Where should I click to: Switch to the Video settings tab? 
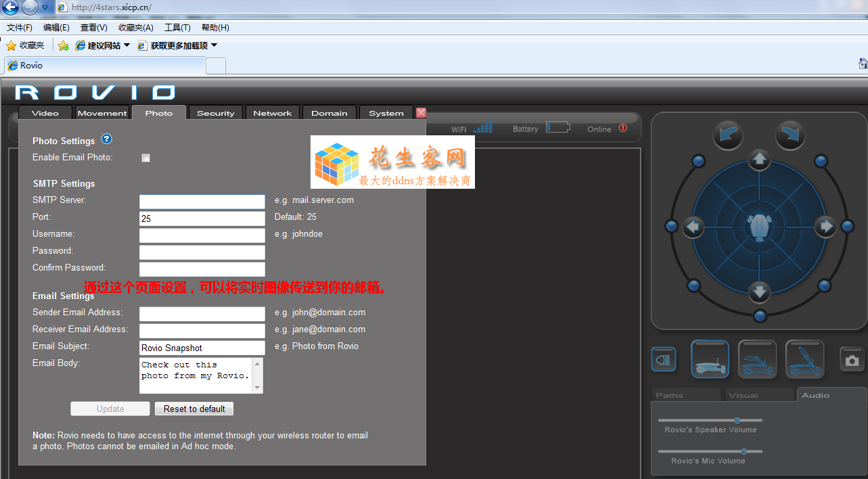(45, 113)
